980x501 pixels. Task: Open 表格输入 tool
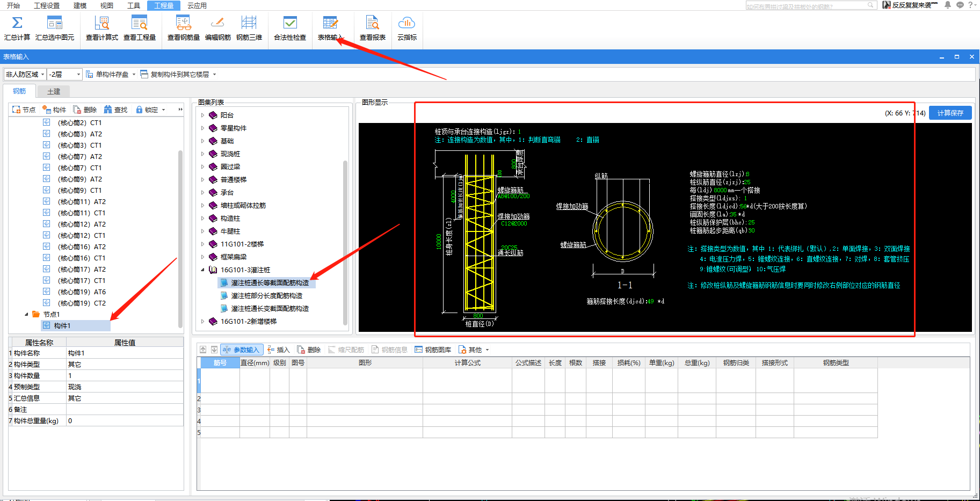[330, 28]
